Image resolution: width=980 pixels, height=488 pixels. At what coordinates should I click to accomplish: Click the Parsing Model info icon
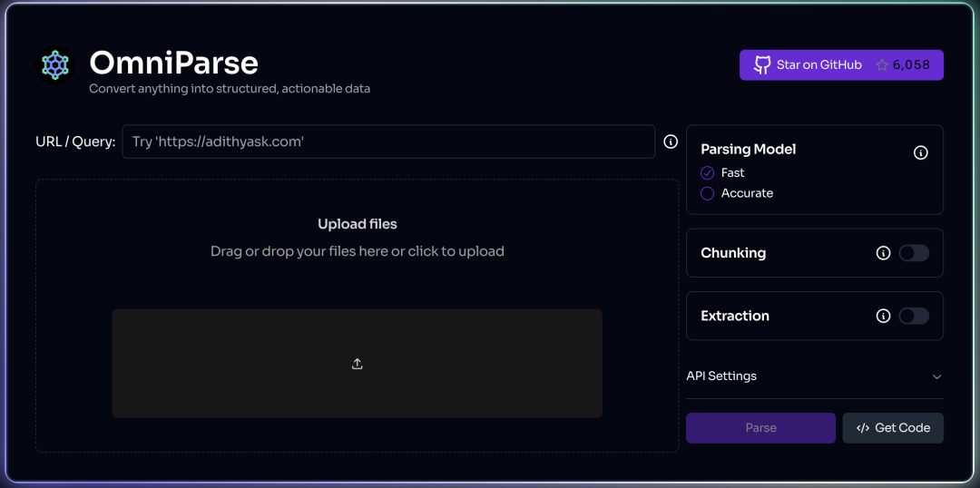pyautogui.click(x=920, y=152)
